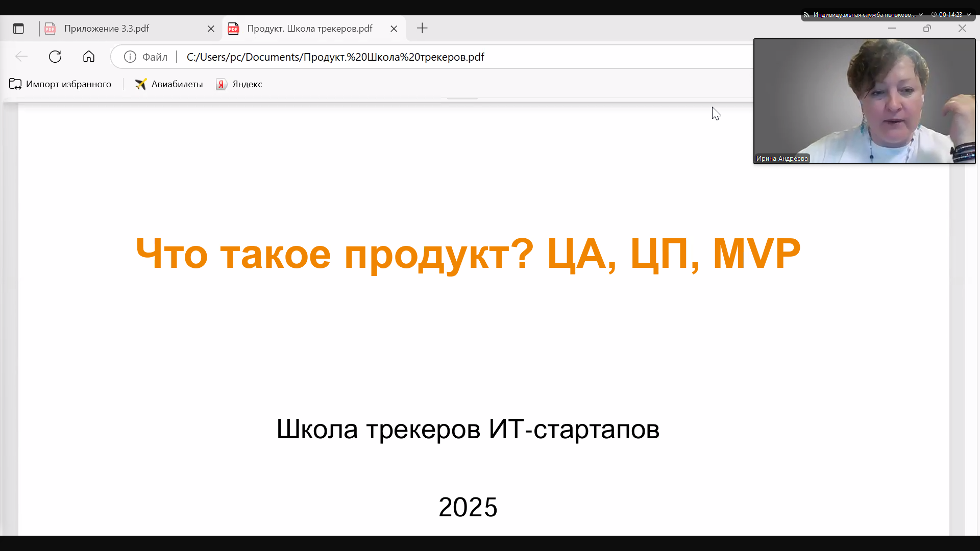Go to the home page icon

point(89,57)
